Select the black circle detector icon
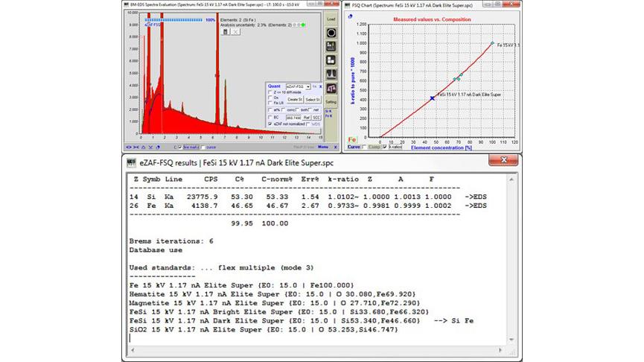 (331, 33)
